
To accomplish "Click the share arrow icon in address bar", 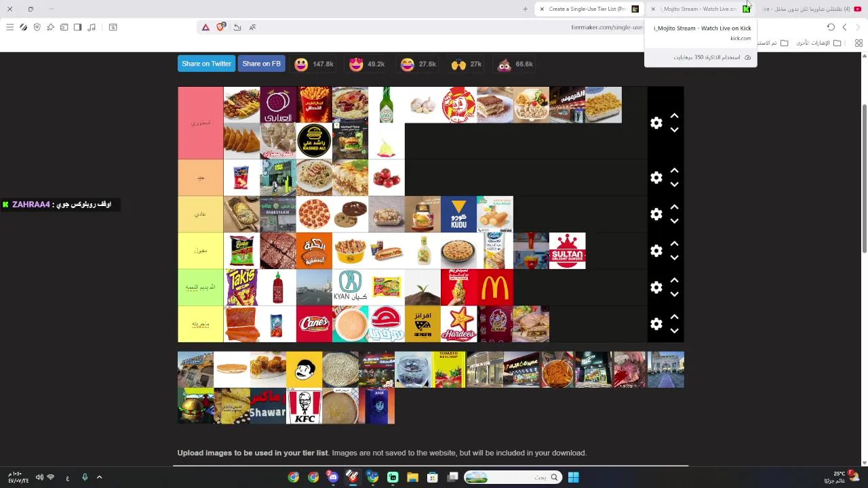I will coord(237,27).
